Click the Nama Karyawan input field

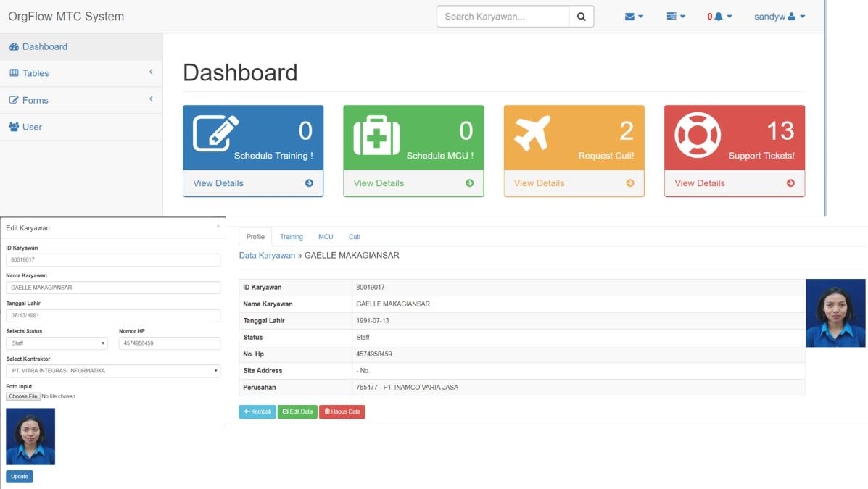[113, 288]
